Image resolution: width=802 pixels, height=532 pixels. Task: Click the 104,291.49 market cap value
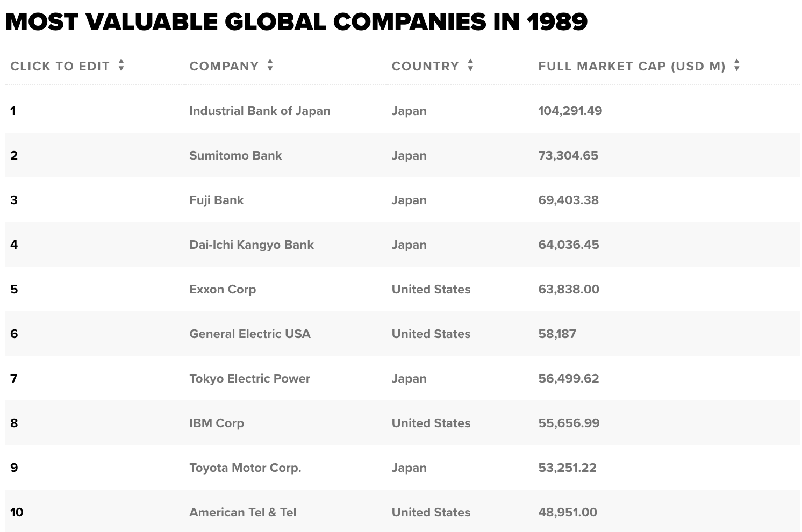570,111
